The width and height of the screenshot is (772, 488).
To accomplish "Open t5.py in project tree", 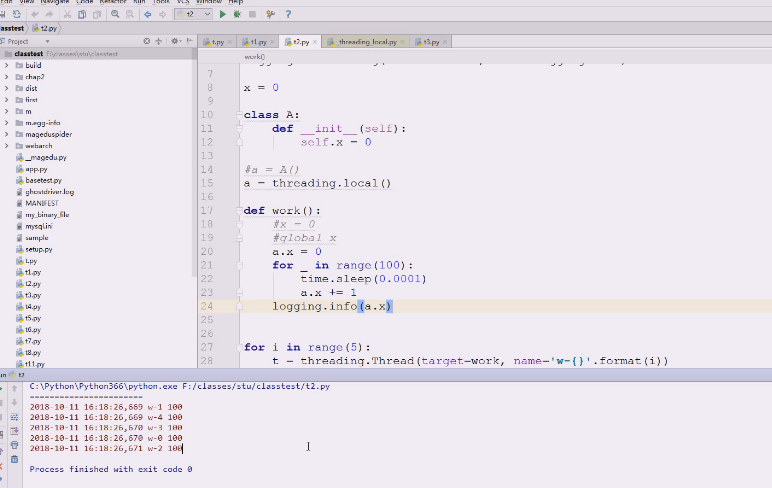I will point(33,318).
